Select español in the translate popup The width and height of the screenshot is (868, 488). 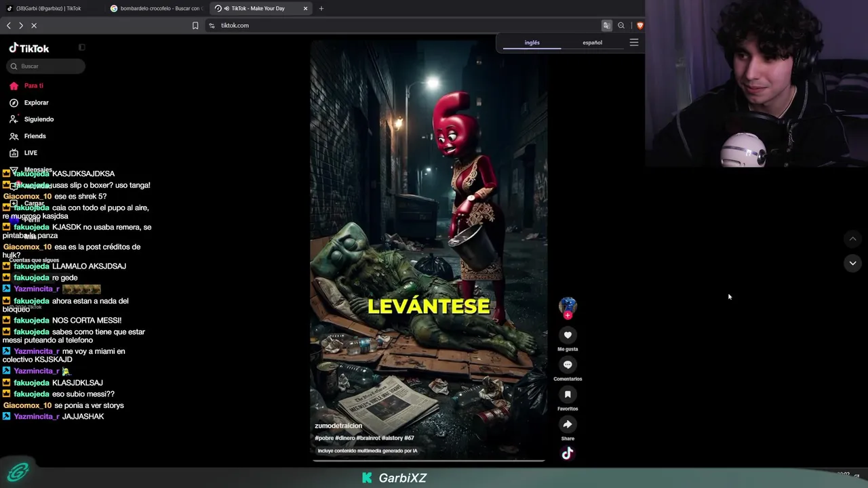592,43
